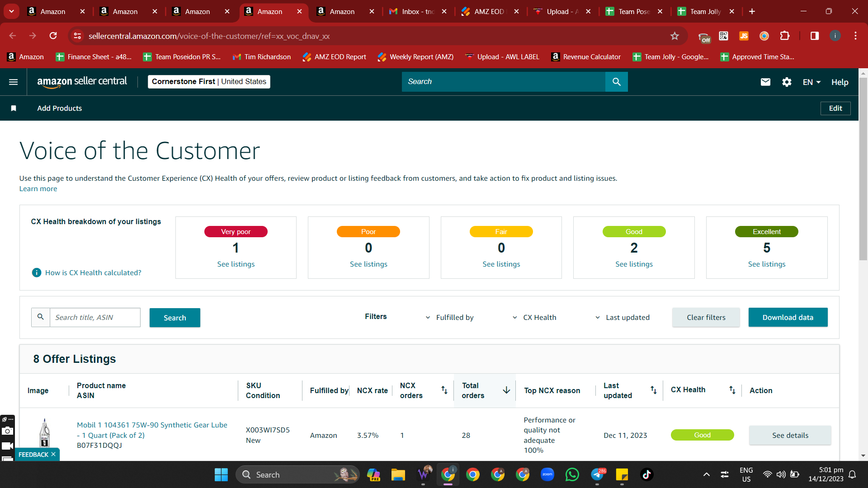Click the QR code extension icon
Image resolution: width=868 pixels, height=488 pixels.
coord(723,36)
